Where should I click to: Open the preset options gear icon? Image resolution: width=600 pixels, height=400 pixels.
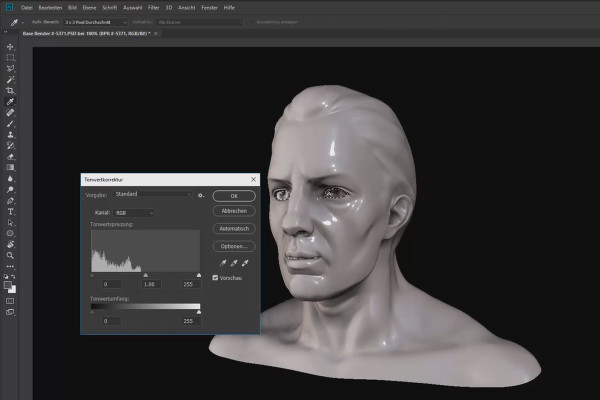point(201,195)
